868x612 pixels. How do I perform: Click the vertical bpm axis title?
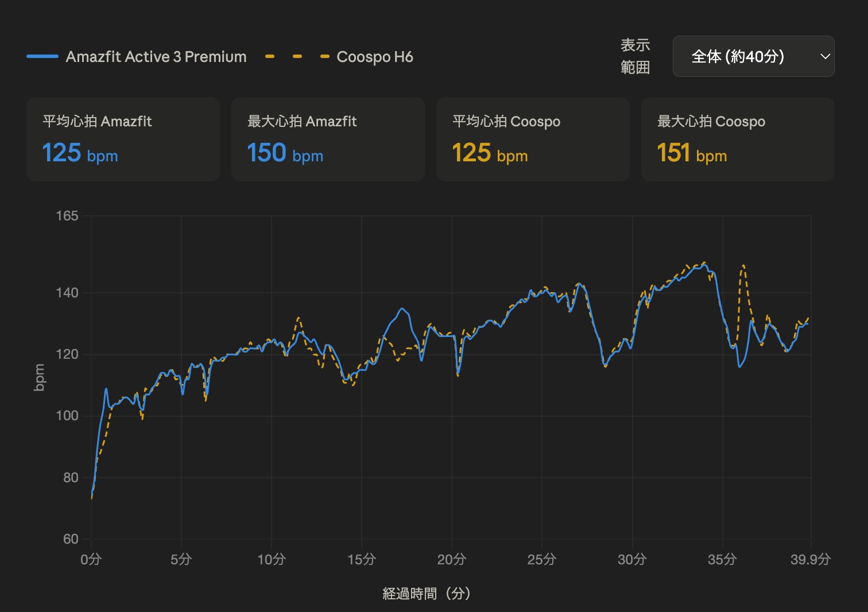point(39,378)
